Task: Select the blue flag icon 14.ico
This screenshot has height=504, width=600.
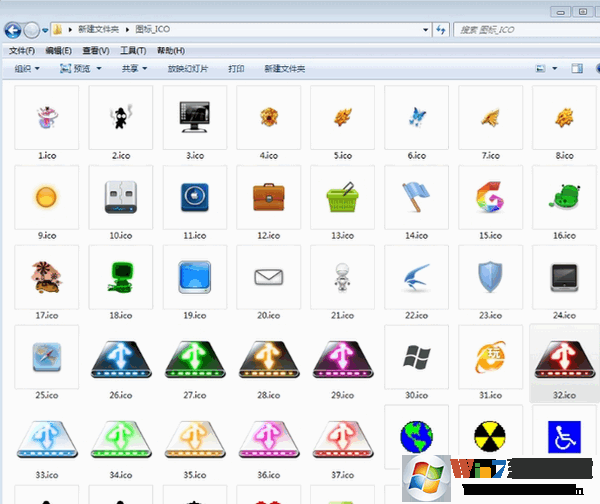Action: click(x=415, y=197)
